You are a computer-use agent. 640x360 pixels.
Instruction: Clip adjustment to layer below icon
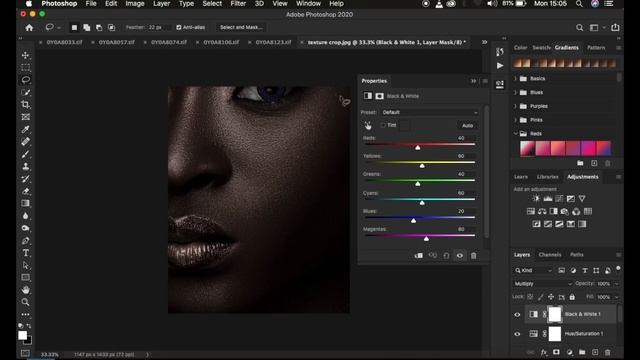point(418,256)
